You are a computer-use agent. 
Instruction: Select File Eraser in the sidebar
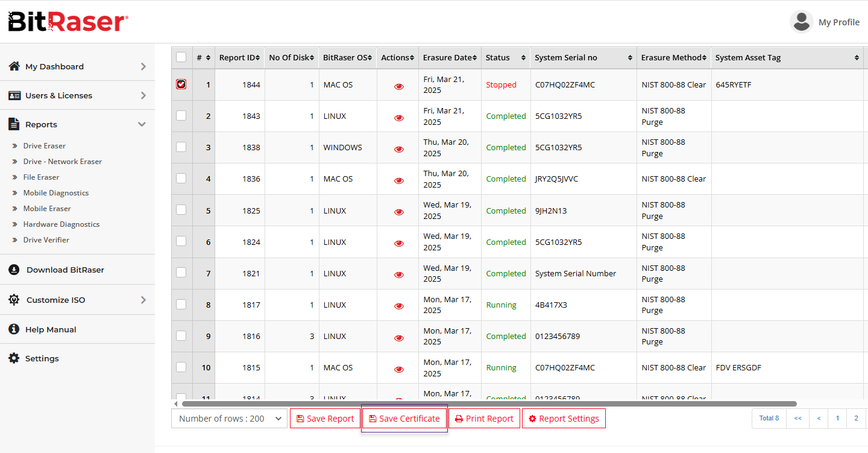click(x=42, y=177)
